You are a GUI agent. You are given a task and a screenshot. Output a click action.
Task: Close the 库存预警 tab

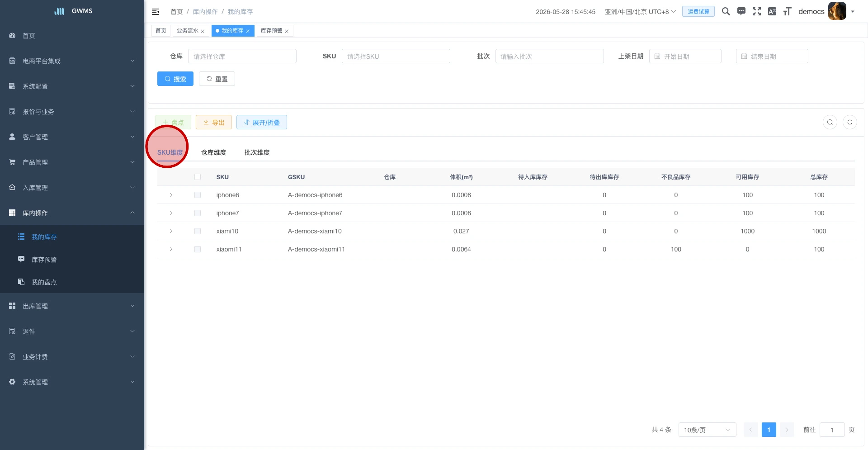287,31
